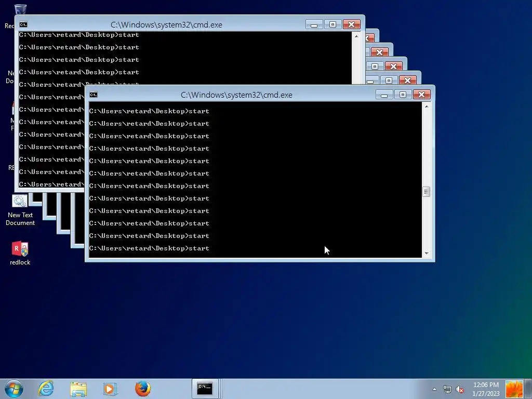
Task: Close the back top-left cmd.exe window
Action: [352, 24]
